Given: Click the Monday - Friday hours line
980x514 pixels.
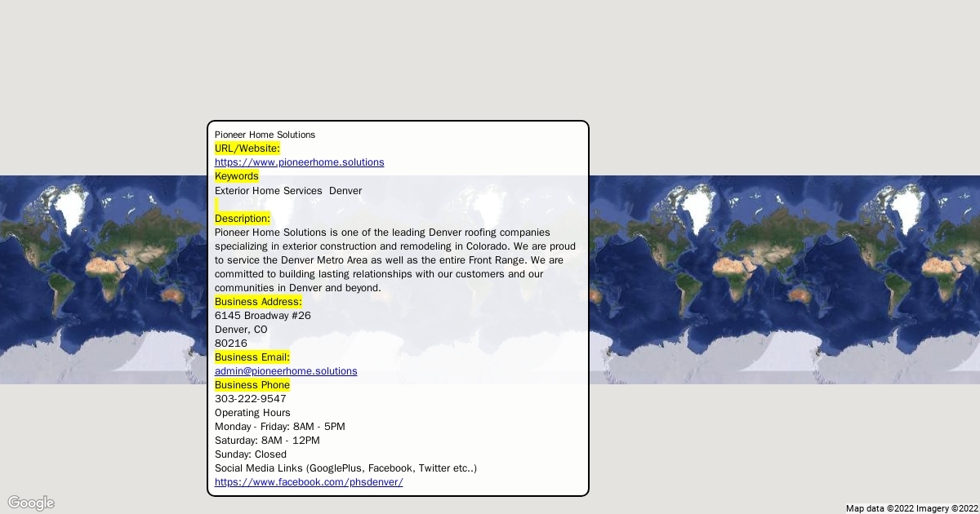Looking at the screenshot, I should point(280,427).
